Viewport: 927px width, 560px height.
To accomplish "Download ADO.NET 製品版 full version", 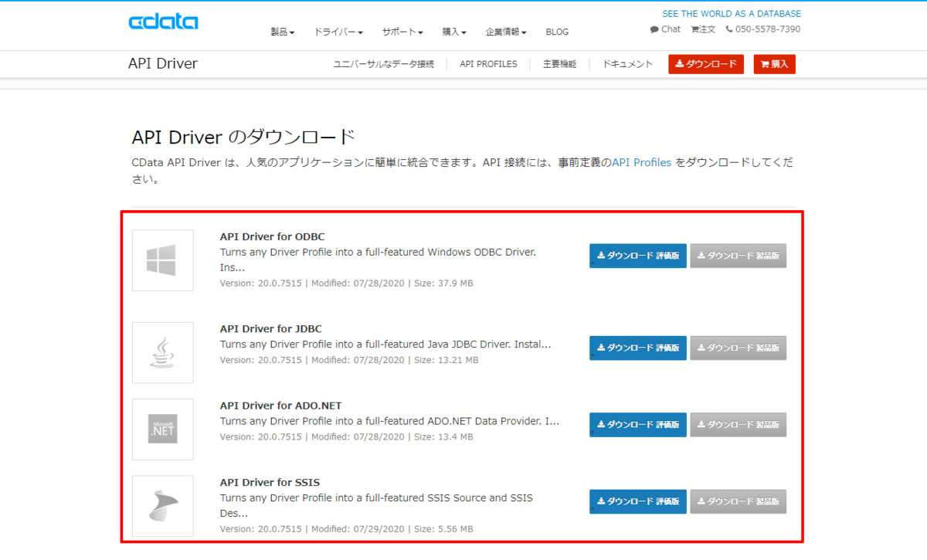I will 739,425.
